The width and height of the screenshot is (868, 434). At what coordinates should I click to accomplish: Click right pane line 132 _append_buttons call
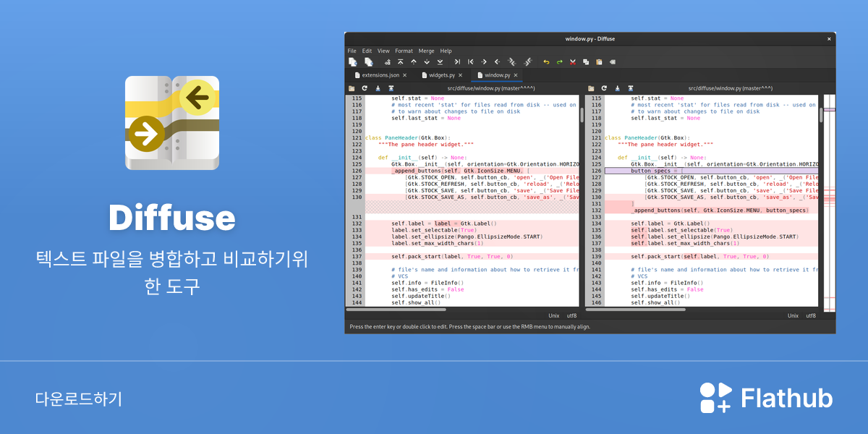click(x=719, y=210)
